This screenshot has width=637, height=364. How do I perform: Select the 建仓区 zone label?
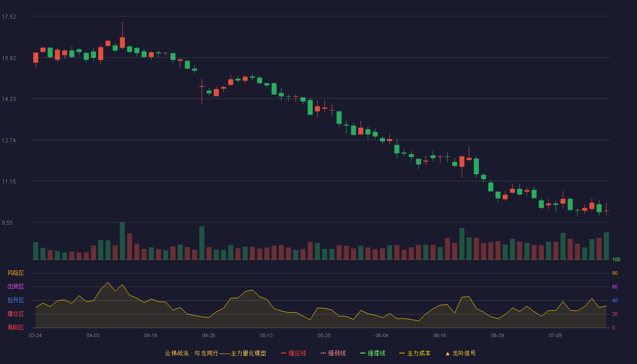(x=15, y=314)
